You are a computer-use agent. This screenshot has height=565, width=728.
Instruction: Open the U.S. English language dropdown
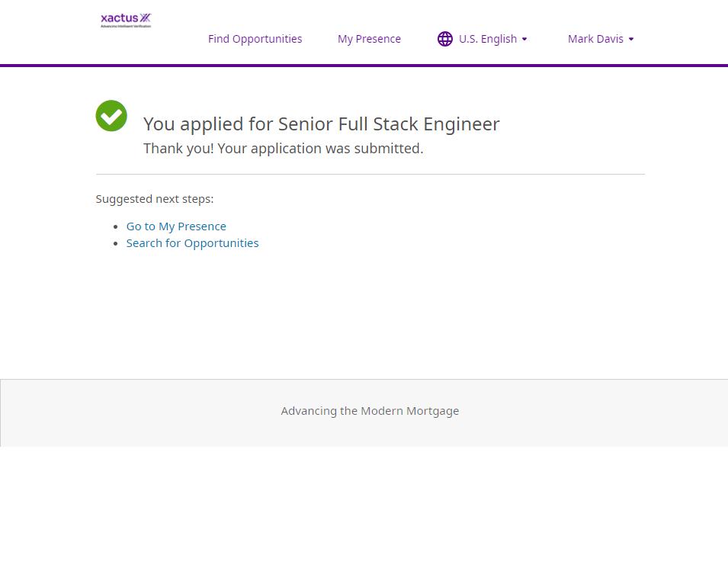click(488, 39)
